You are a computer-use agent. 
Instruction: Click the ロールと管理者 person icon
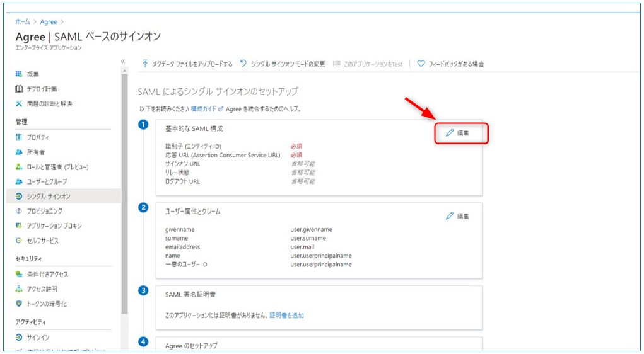pos(18,167)
